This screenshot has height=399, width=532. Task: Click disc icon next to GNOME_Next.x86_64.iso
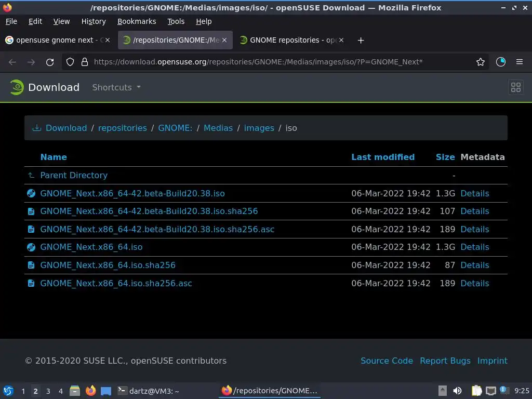[31, 247]
